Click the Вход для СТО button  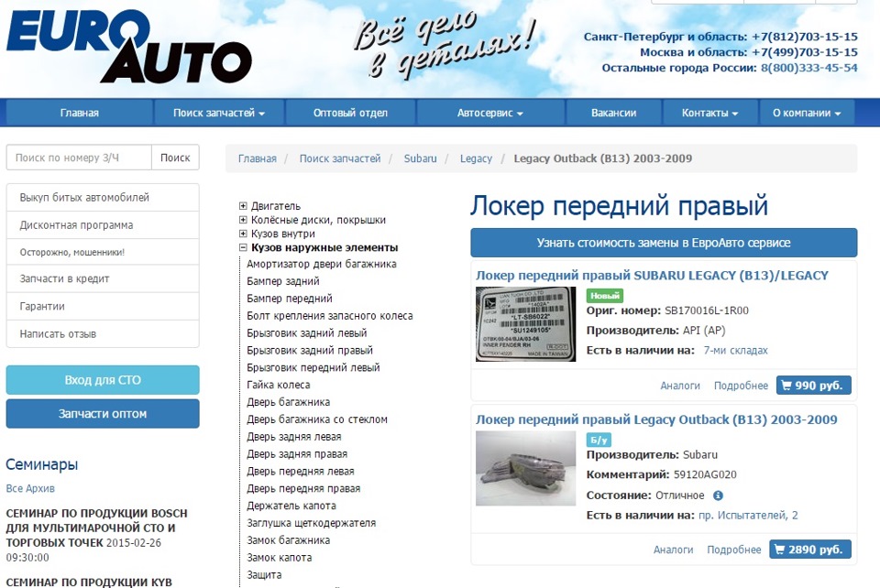(x=103, y=380)
